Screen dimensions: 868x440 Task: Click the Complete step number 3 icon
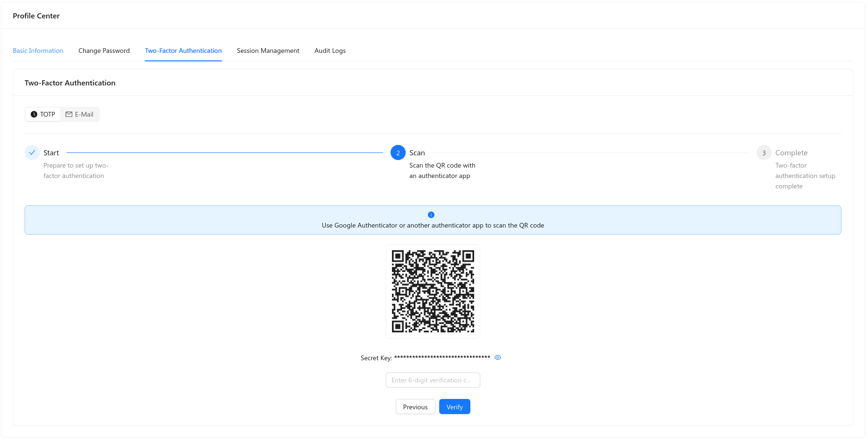coord(764,152)
